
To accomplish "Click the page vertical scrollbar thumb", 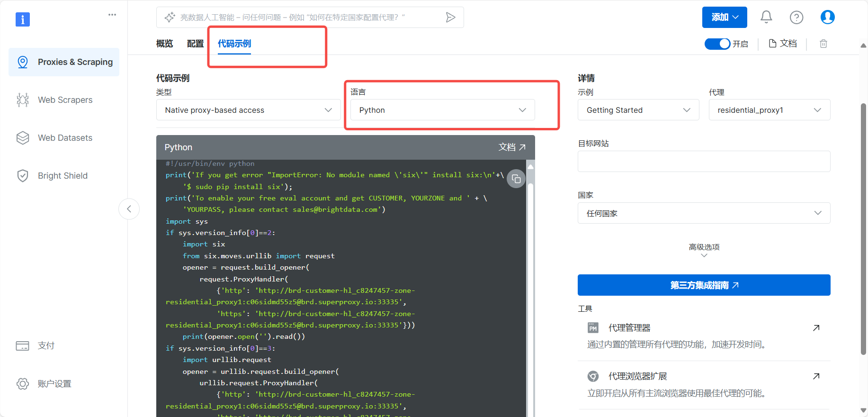I will pos(863,229).
